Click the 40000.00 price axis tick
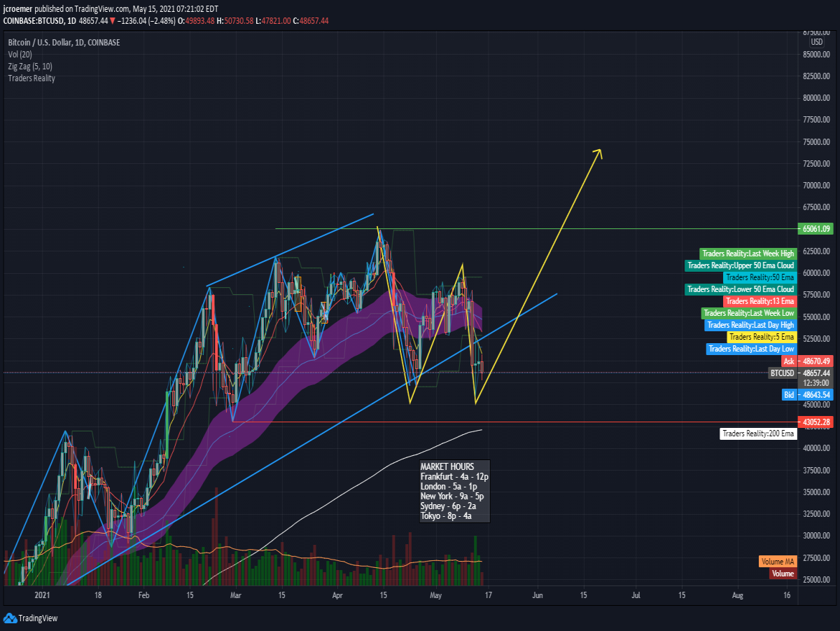 point(816,448)
